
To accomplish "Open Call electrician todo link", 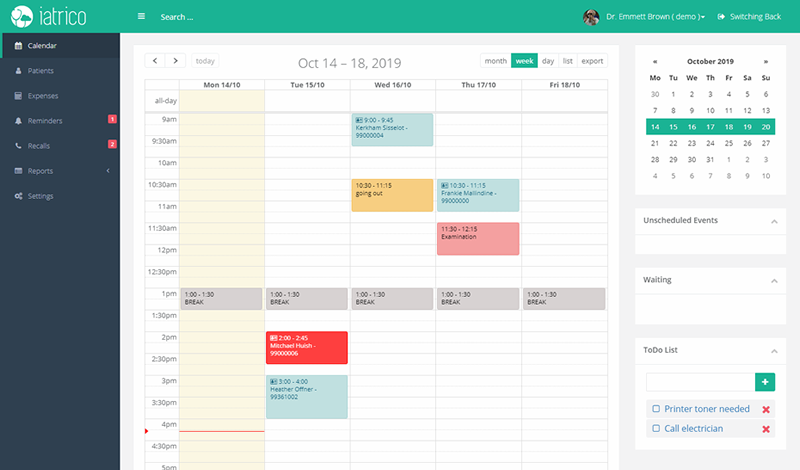I will [x=693, y=429].
